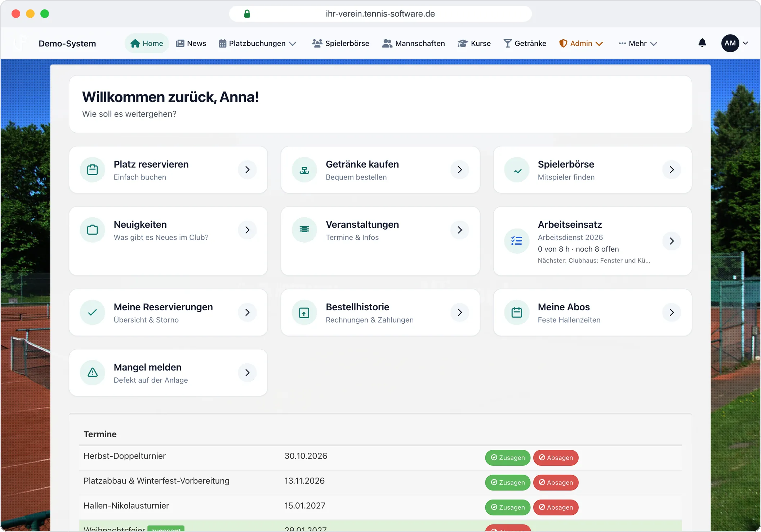
Task: Open the Mannschaften menu item
Action: 414,43
